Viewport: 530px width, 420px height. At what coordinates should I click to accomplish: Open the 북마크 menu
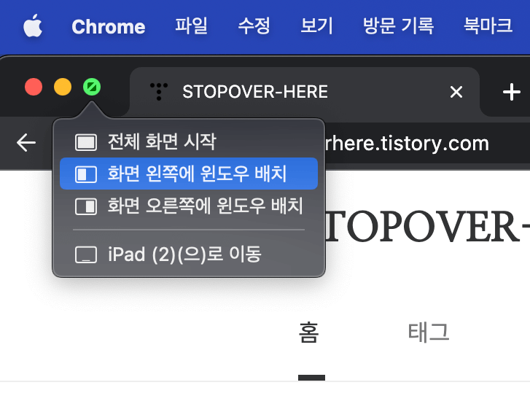tap(488, 26)
